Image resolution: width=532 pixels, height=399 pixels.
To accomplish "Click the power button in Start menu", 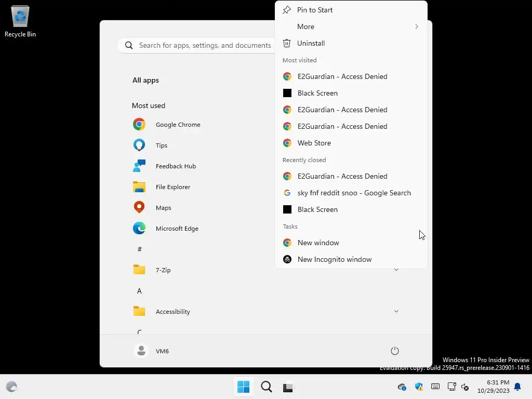I will point(395,351).
